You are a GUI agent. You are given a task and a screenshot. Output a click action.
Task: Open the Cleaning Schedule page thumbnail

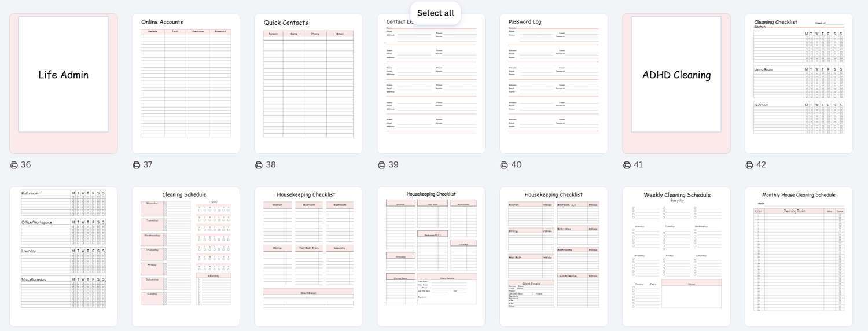(186, 256)
